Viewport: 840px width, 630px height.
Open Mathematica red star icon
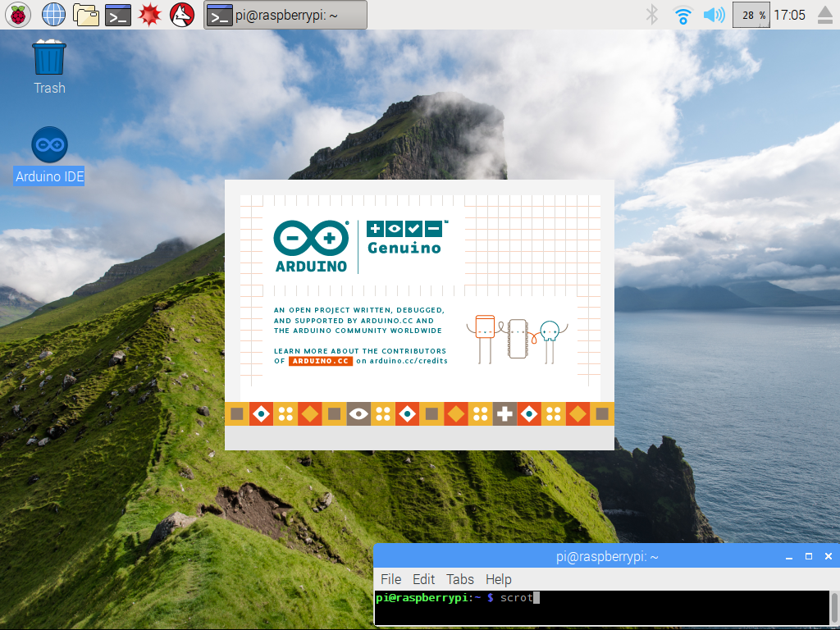(x=150, y=14)
